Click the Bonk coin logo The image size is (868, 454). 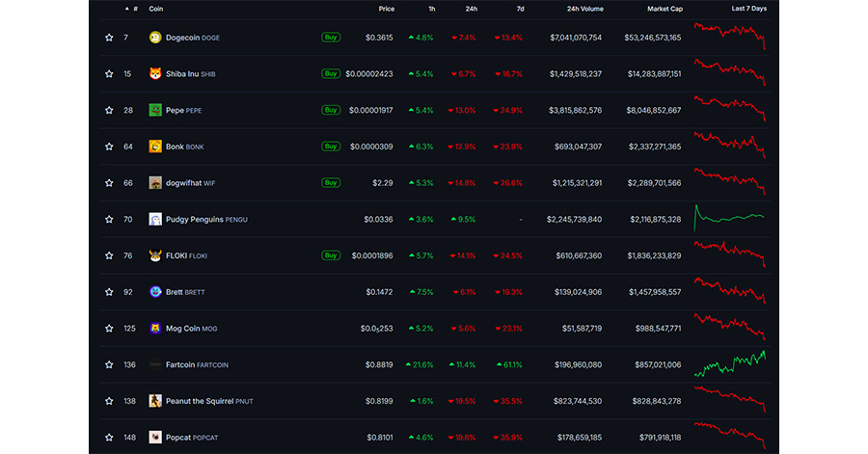[155, 147]
